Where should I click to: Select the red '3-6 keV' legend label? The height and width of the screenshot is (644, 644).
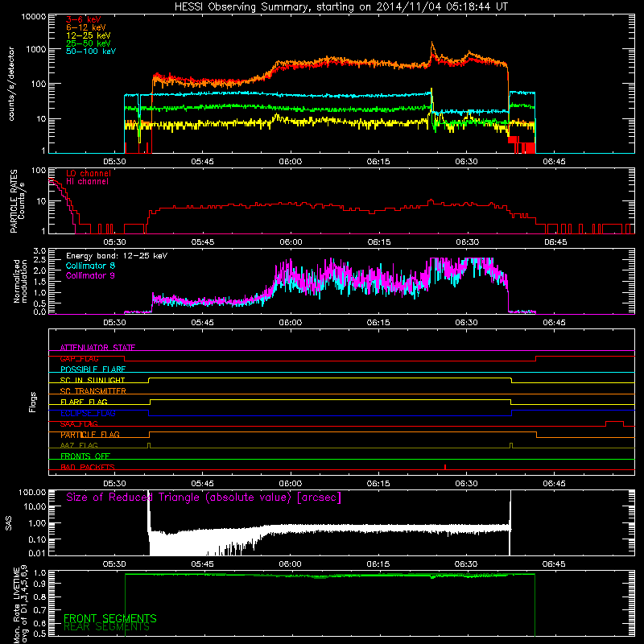point(84,19)
